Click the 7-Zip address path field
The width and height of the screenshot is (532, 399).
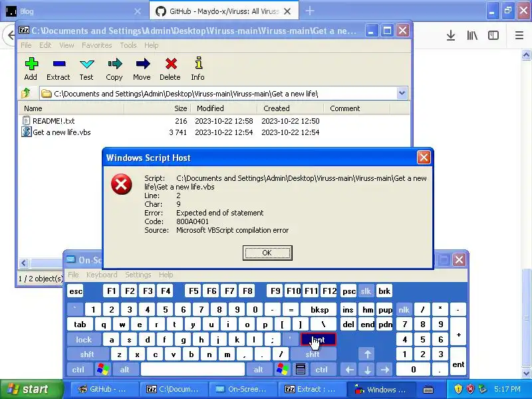[x=224, y=93]
